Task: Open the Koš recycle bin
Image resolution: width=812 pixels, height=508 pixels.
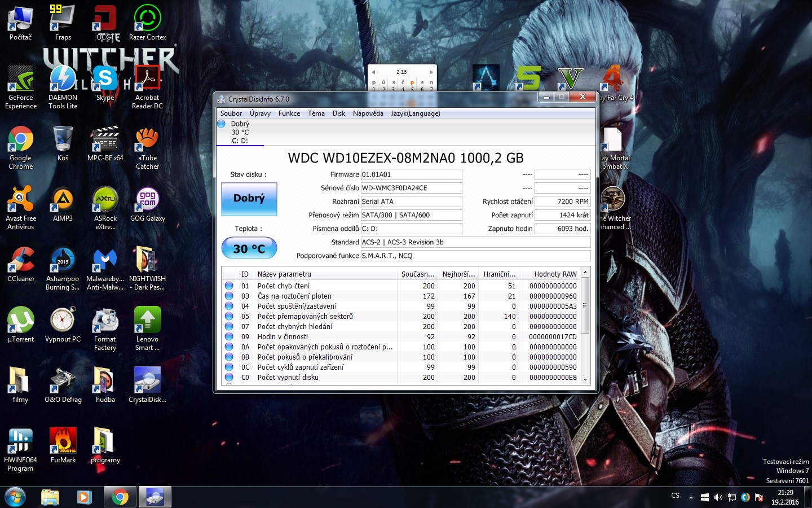Action: 63,144
